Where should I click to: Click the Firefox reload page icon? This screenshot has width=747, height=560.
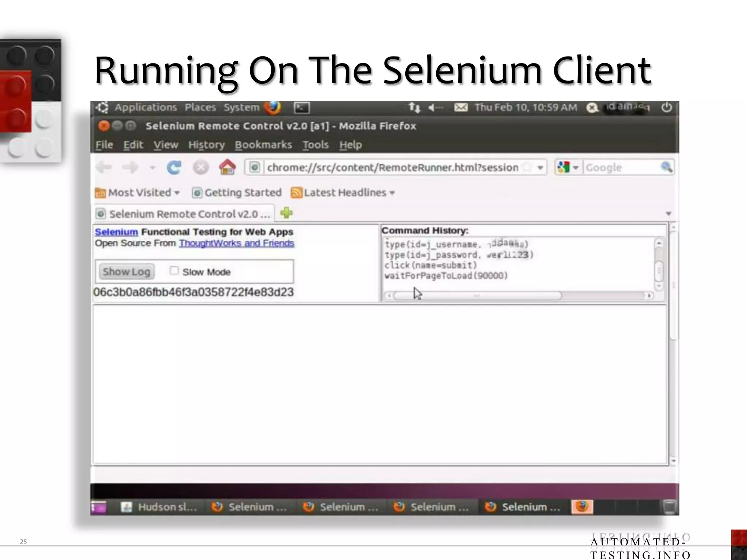[x=174, y=167]
